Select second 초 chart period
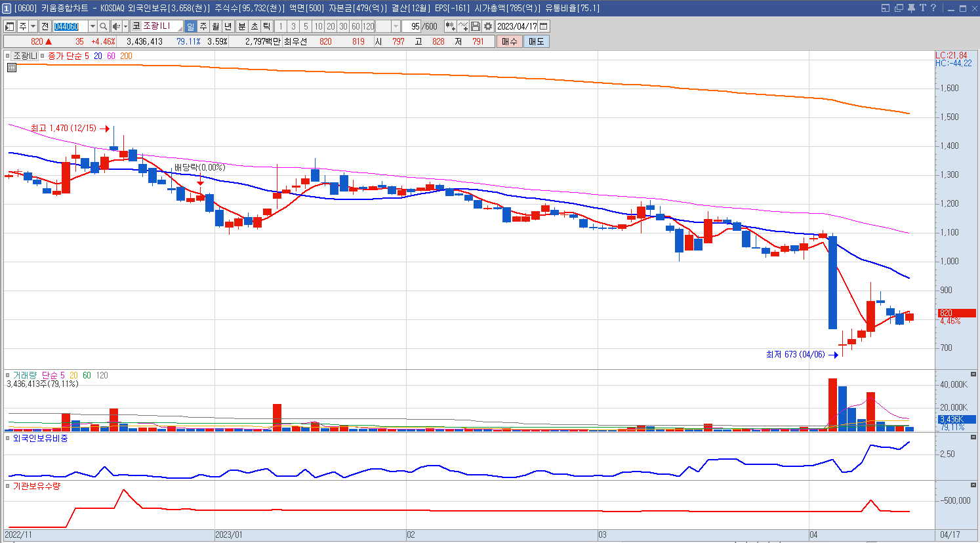Viewport: 980px width, 543px height. [x=254, y=26]
